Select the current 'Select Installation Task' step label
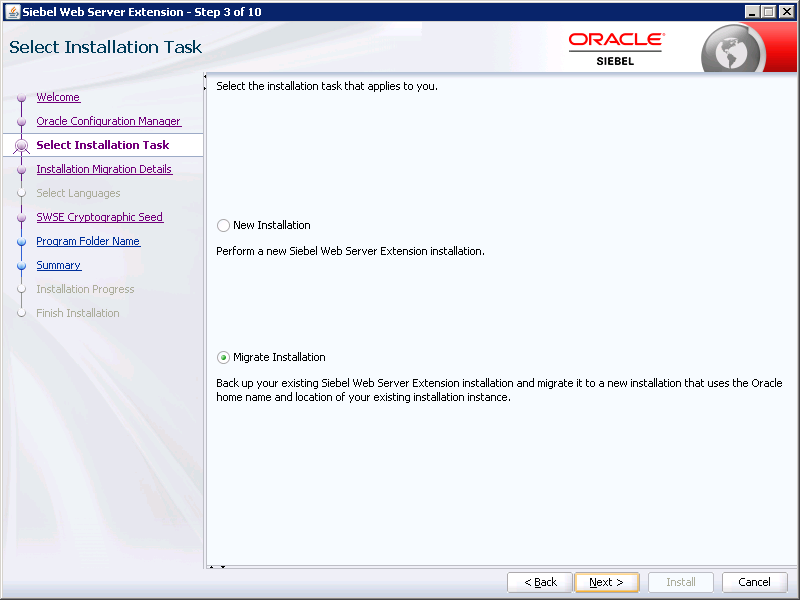Image resolution: width=800 pixels, height=600 pixels. [x=103, y=145]
